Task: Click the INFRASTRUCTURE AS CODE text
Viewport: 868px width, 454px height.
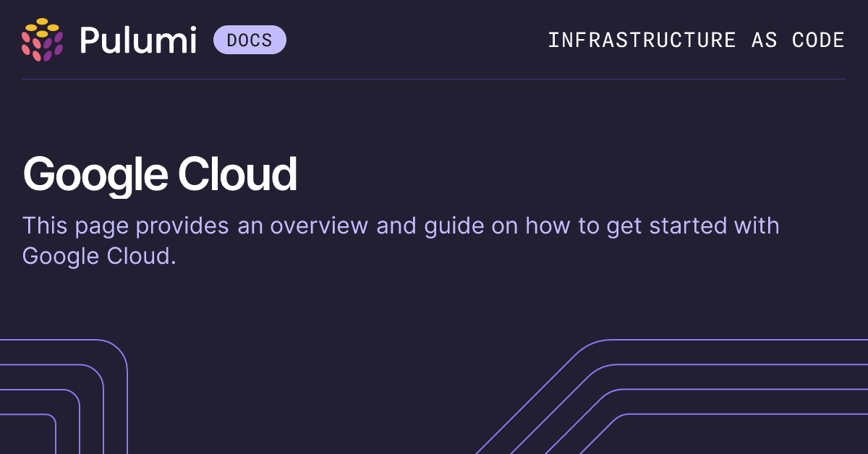Action: click(696, 40)
